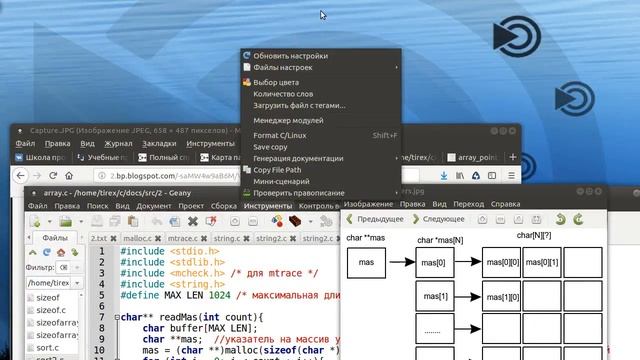The width and height of the screenshot is (640, 360).
Task: Switch to the 2.txt document tab
Action: click(98, 238)
